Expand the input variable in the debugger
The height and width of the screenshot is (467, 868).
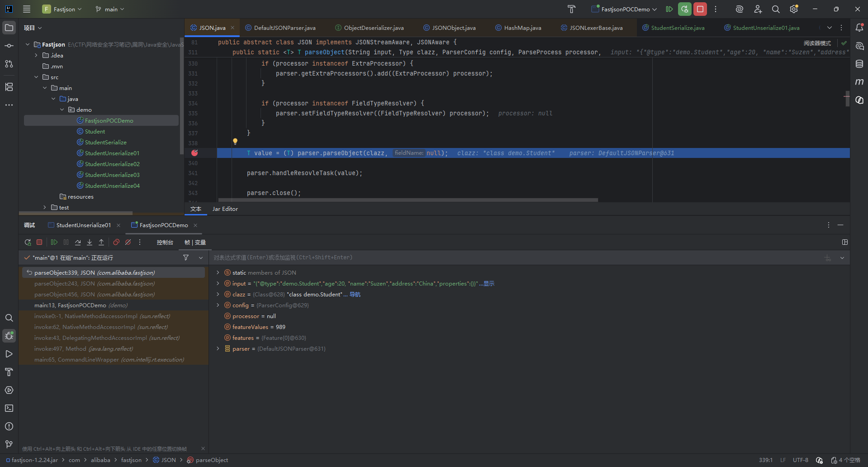218,283
